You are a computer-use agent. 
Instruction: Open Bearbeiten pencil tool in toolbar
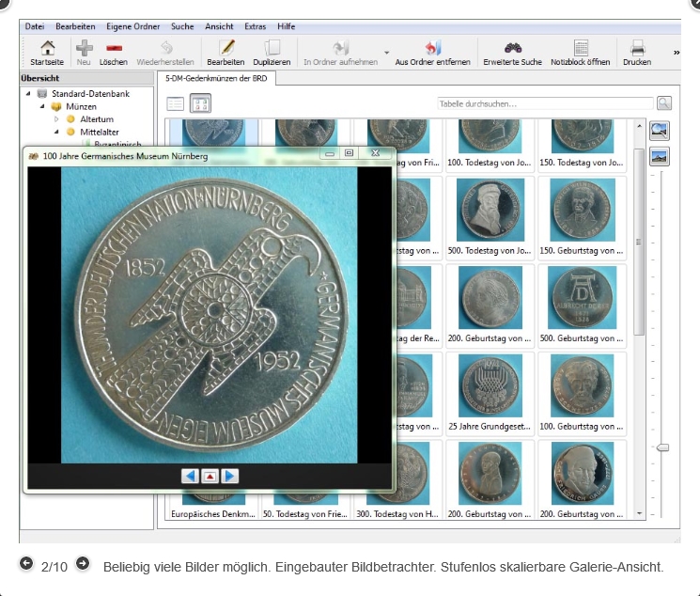[x=226, y=48]
